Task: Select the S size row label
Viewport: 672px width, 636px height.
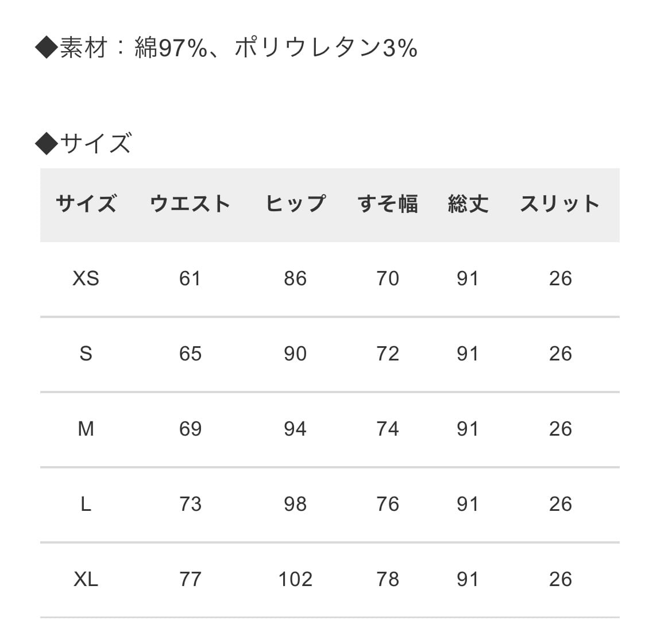Action: tap(86, 354)
